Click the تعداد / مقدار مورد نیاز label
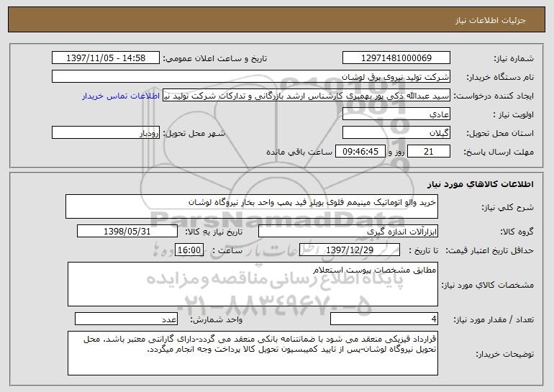The image size is (554, 392). coord(494,319)
